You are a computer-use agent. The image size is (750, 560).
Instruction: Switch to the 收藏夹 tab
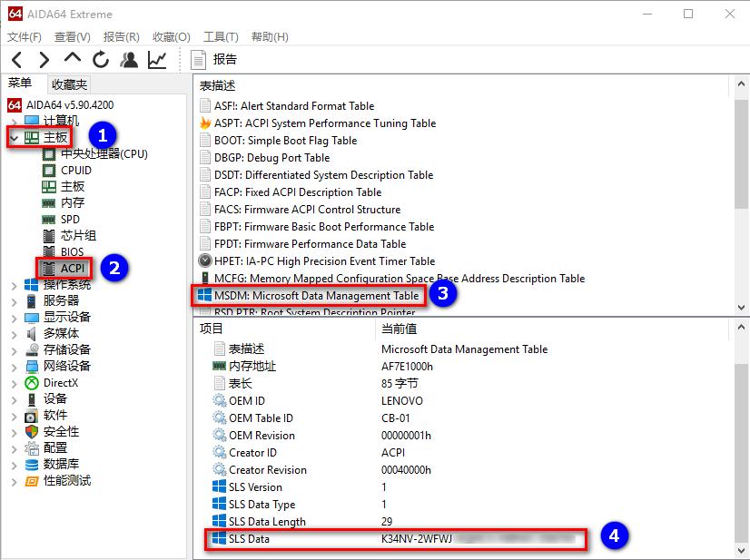(69, 84)
